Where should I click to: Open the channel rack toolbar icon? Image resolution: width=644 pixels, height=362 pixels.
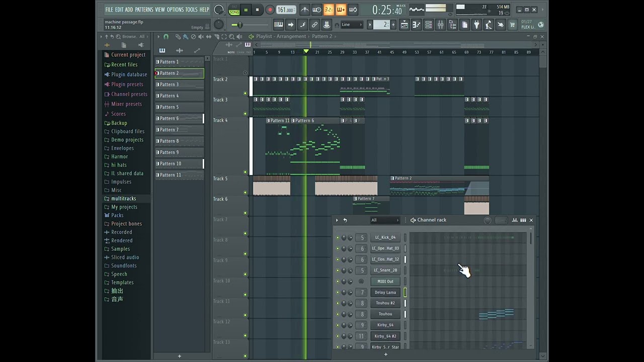click(x=428, y=25)
